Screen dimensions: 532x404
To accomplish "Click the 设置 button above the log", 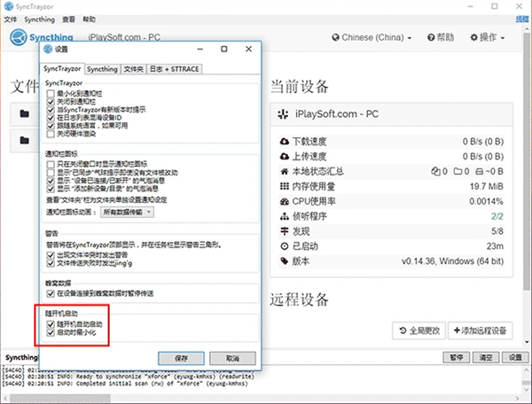I will point(515,357).
